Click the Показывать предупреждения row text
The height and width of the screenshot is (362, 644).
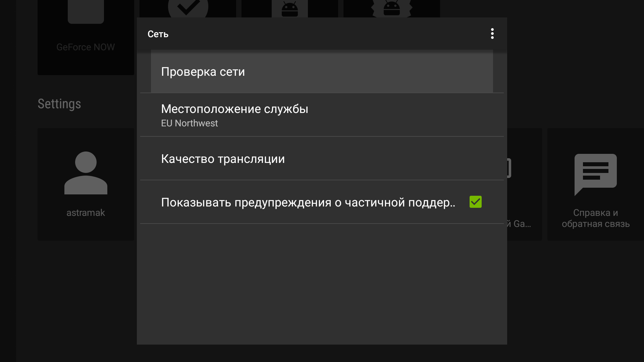308,202
